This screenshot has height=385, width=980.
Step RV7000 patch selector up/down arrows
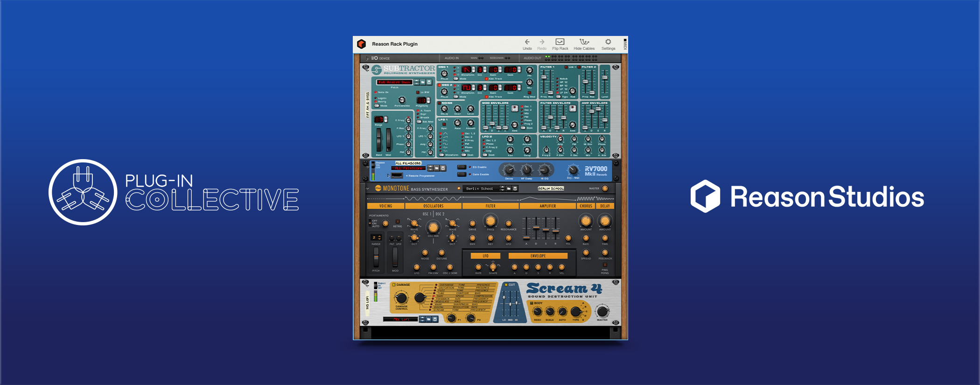tap(430, 168)
